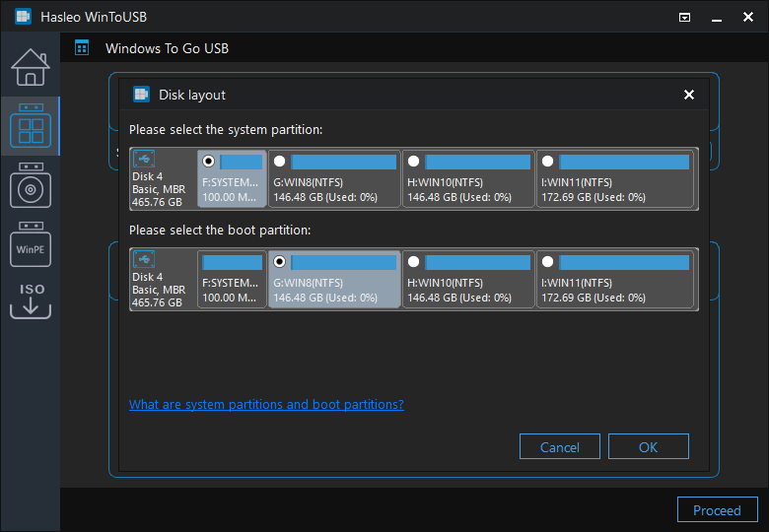Select I:WIN11 as system partition
The height and width of the screenshot is (532, 769).
pyautogui.click(x=548, y=162)
